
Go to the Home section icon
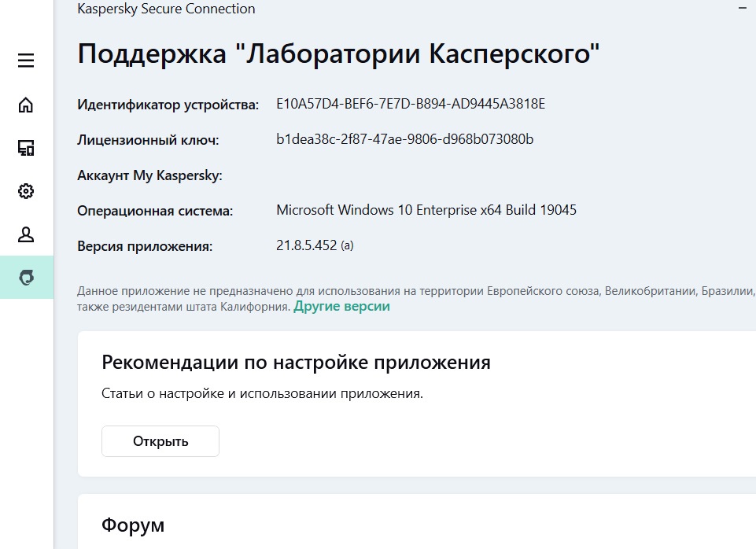(26, 105)
